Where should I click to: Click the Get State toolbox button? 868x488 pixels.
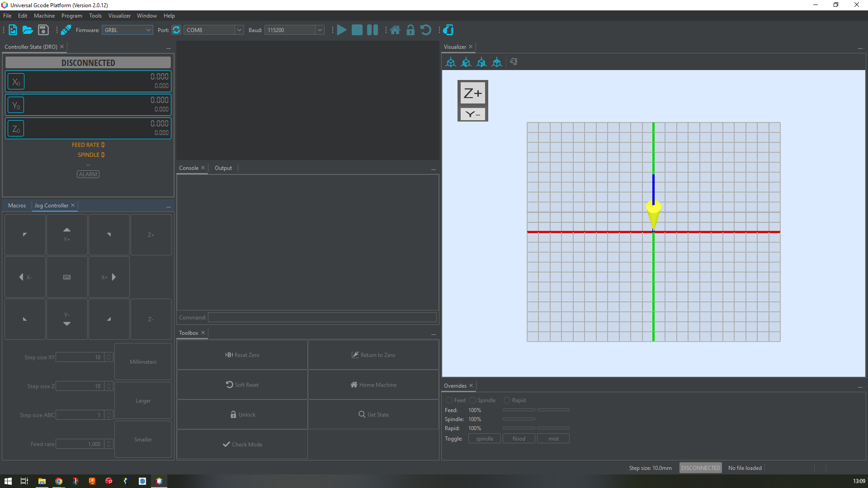pos(373,414)
